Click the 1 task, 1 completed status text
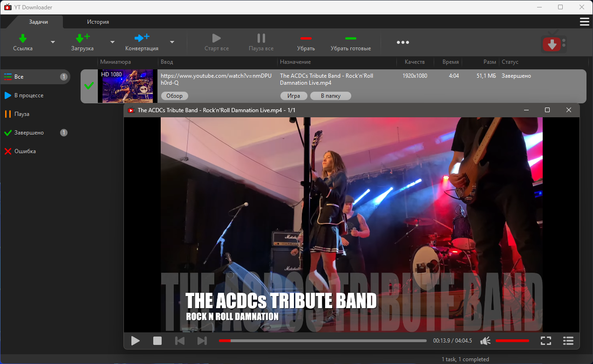 [x=465, y=359]
